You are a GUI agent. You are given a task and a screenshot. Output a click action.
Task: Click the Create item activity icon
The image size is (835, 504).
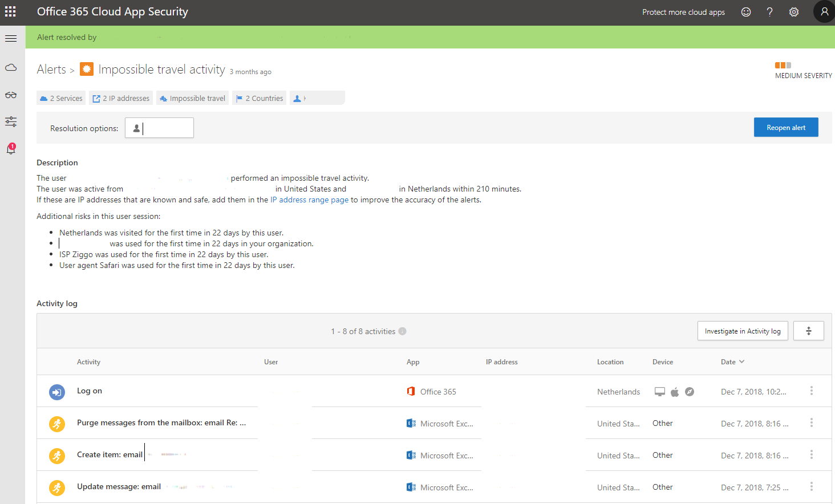click(57, 456)
